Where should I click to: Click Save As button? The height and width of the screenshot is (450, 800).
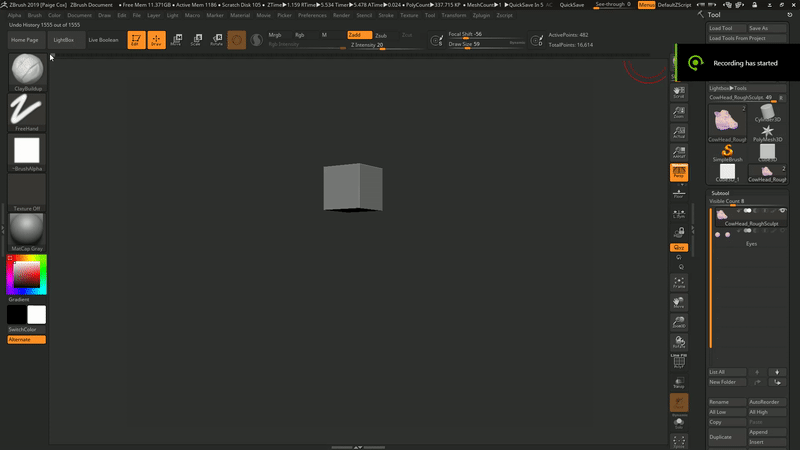coord(767,28)
